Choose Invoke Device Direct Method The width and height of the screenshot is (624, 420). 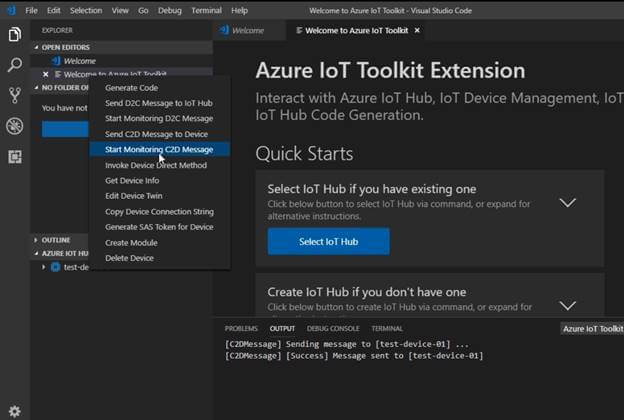(156, 165)
